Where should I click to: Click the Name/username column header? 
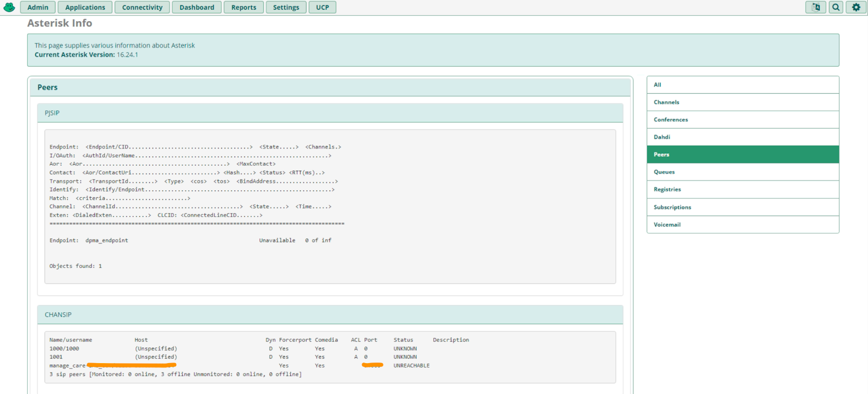click(71, 340)
